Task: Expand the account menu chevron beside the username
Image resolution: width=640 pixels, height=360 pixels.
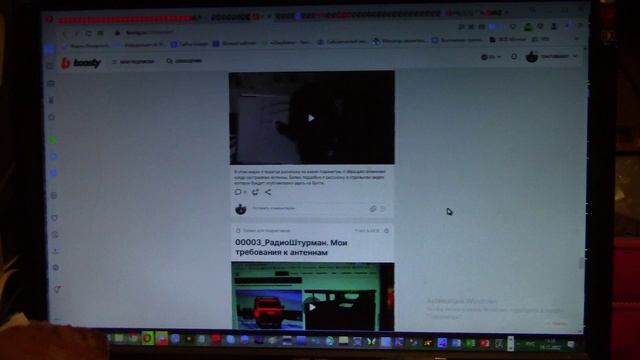Action: pyautogui.click(x=575, y=56)
